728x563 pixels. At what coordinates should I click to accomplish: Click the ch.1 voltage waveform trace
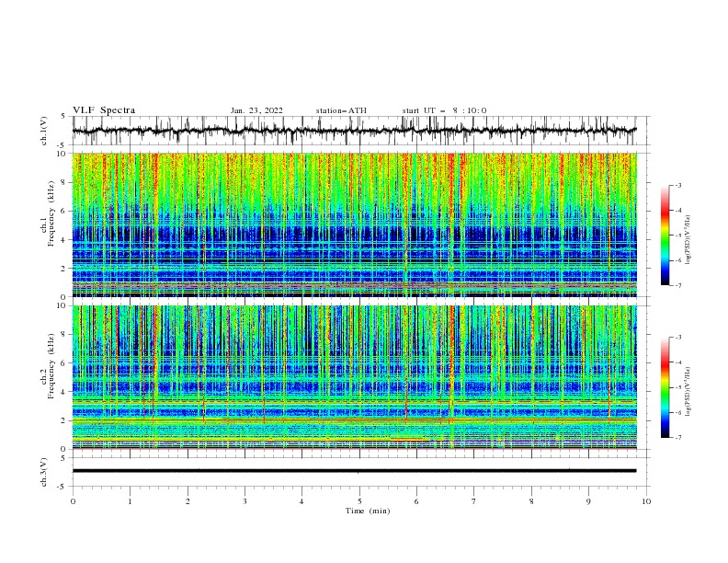tap(354, 131)
